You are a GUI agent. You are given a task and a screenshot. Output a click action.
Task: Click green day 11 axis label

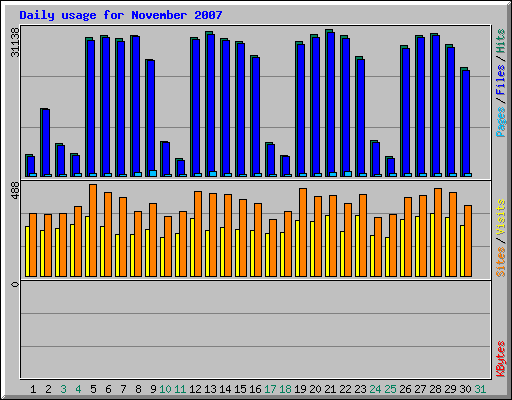click(180, 389)
